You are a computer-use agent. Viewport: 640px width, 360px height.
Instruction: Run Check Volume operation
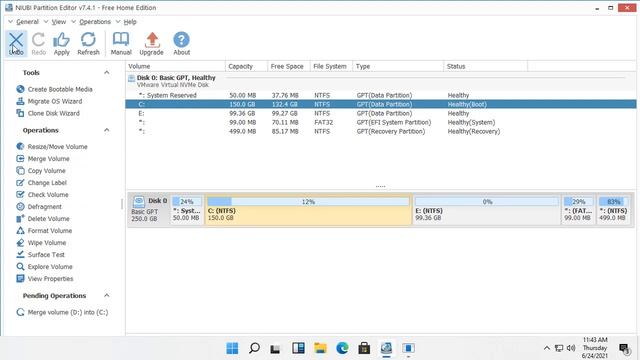point(42,195)
